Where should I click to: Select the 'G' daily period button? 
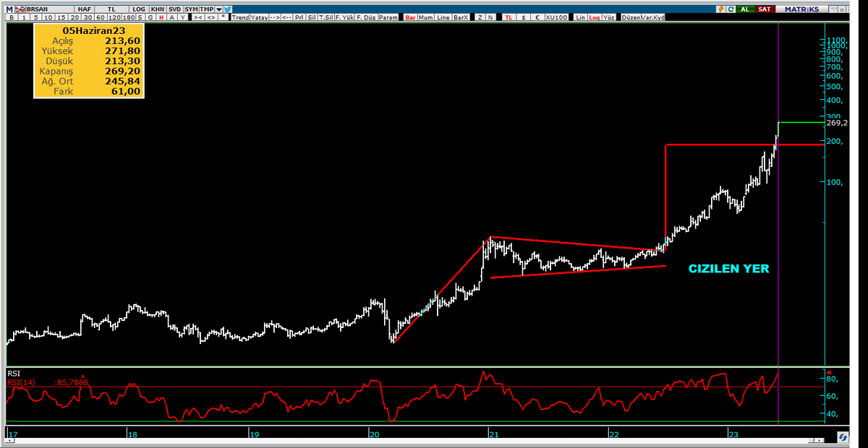pos(150,17)
